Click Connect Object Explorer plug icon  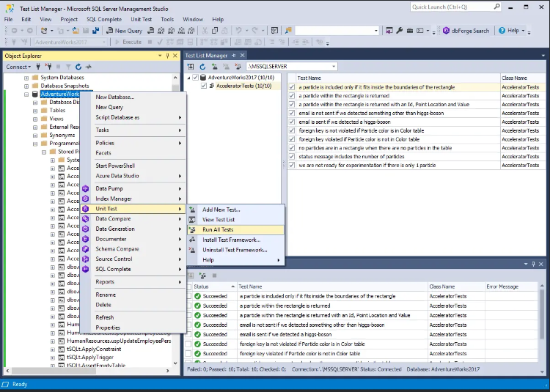click(x=38, y=67)
